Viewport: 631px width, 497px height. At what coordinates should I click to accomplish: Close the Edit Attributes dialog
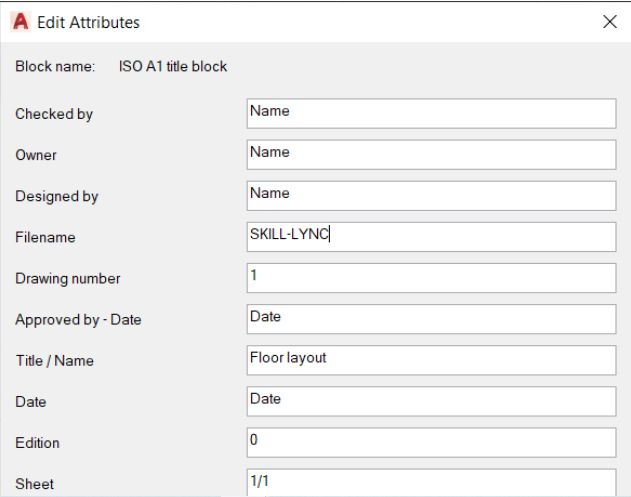click(610, 22)
